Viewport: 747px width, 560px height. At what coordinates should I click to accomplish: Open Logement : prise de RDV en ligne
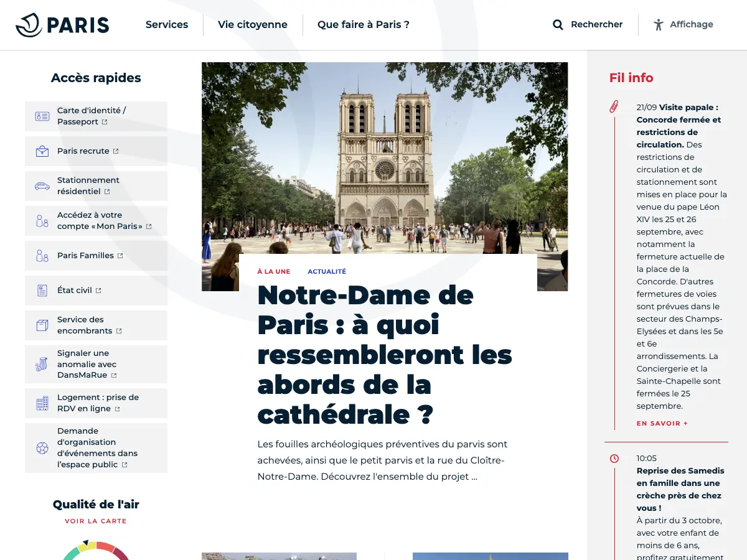(96, 403)
